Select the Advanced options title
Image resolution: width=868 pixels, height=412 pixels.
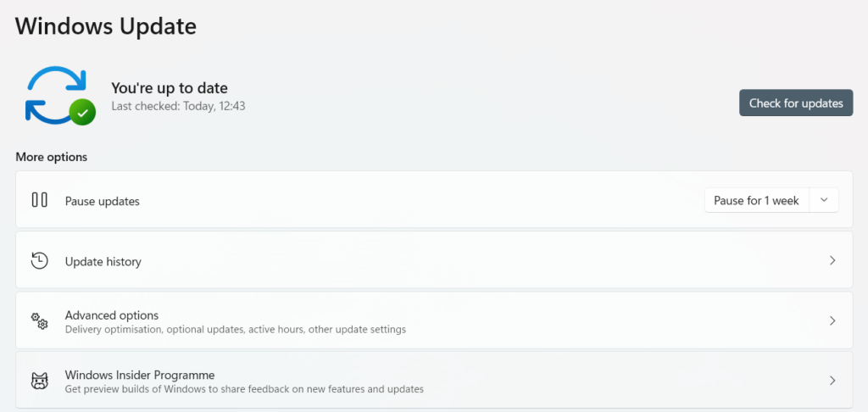[112, 315]
